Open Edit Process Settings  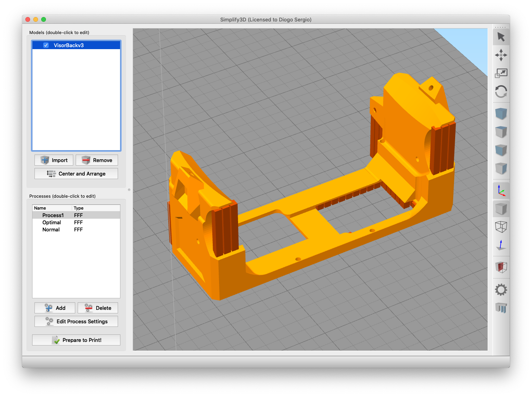76,321
